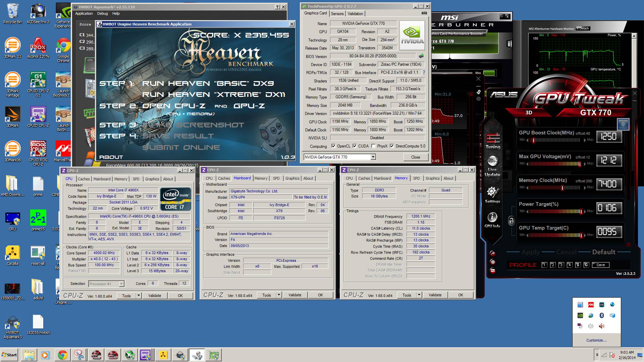Select profile 2 in GPU Tweak
This screenshot has height=362, width=644.
553,265
